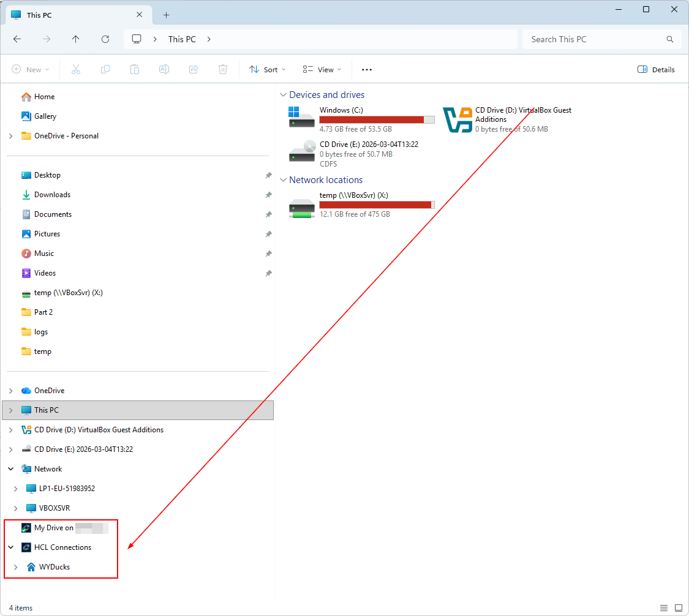Toggle the Details pane button
The height and width of the screenshot is (616, 689).
click(x=656, y=70)
